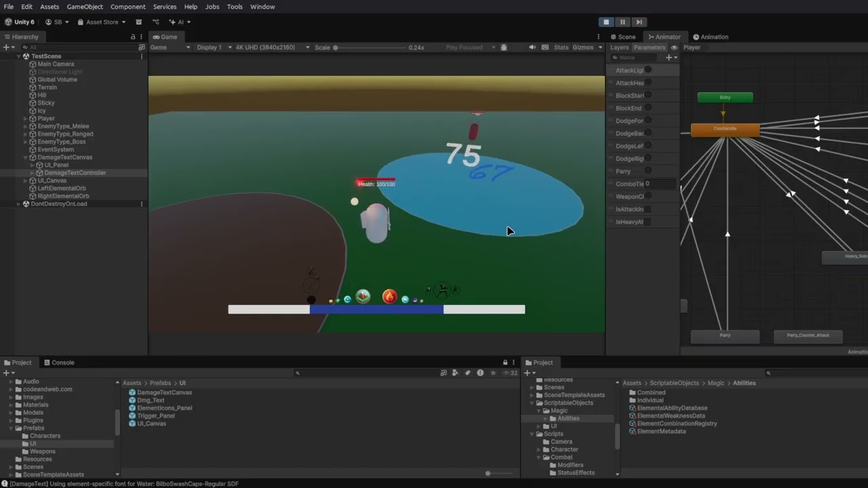The image size is (868, 488).
Task: Open the GameObject menu
Action: click(85, 7)
